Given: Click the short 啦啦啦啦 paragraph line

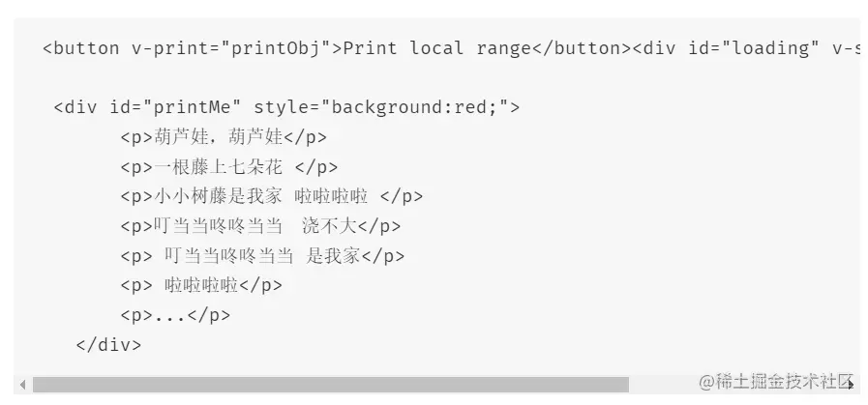Looking at the screenshot, I should click(200, 285).
